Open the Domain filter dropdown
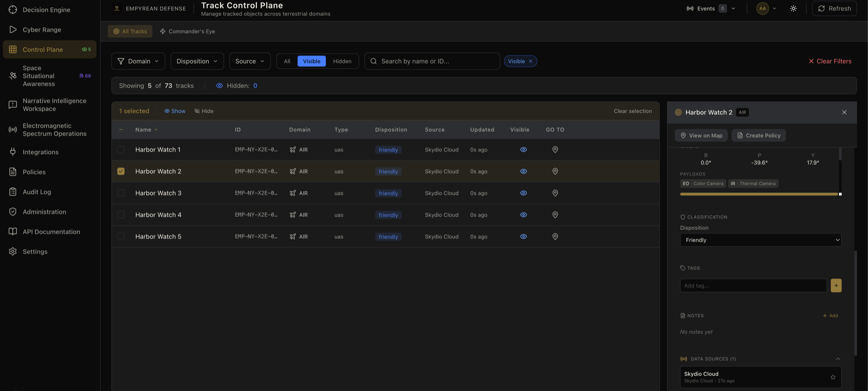 (138, 61)
